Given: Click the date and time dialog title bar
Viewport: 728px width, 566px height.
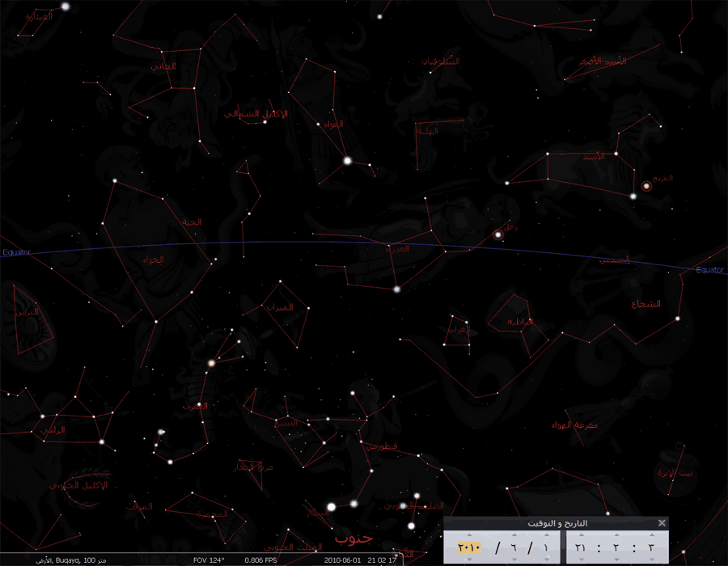Looking at the screenshot, I should (557, 523).
